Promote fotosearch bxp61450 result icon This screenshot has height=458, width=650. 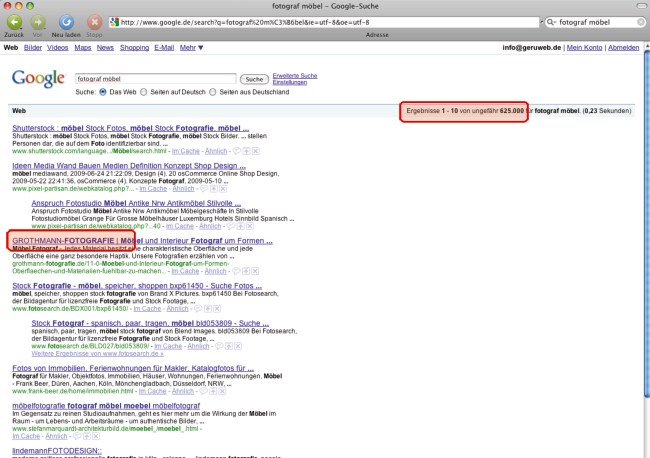point(208,308)
